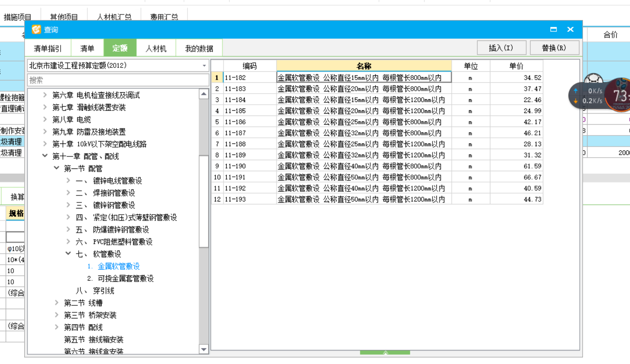Select row with code 11-182
Image resolution: width=630 pixels, height=364 pixels.
[x=378, y=77]
